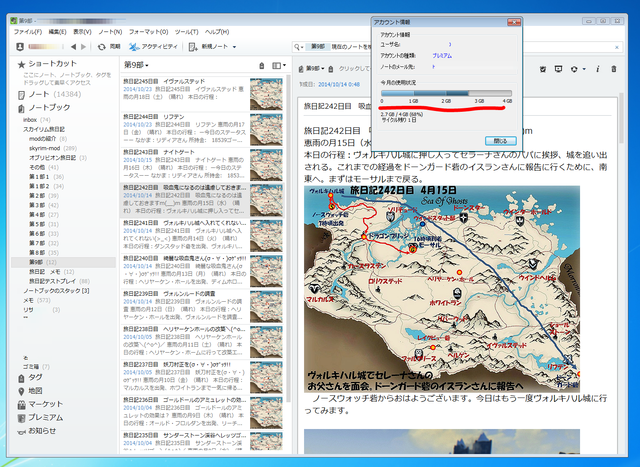Open note 旅日記243日目 ナイトゲート
This screenshot has width=640, height=467.
pos(203,165)
